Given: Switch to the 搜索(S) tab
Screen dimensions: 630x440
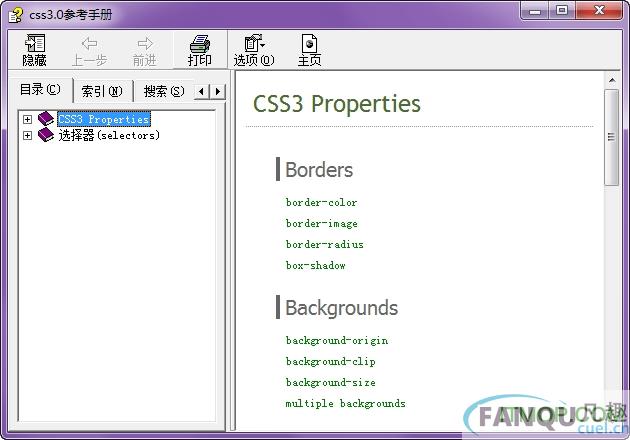Looking at the screenshot, I should (164, 92).
